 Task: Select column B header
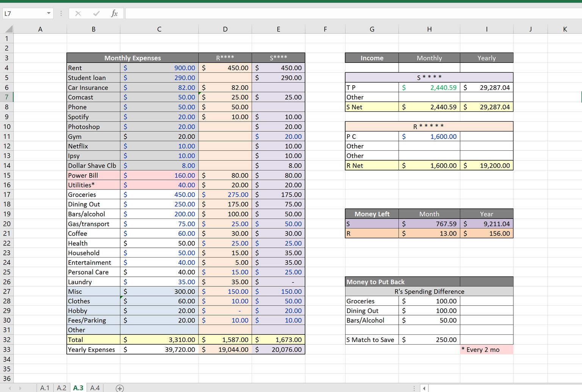(x=94, y=29)
